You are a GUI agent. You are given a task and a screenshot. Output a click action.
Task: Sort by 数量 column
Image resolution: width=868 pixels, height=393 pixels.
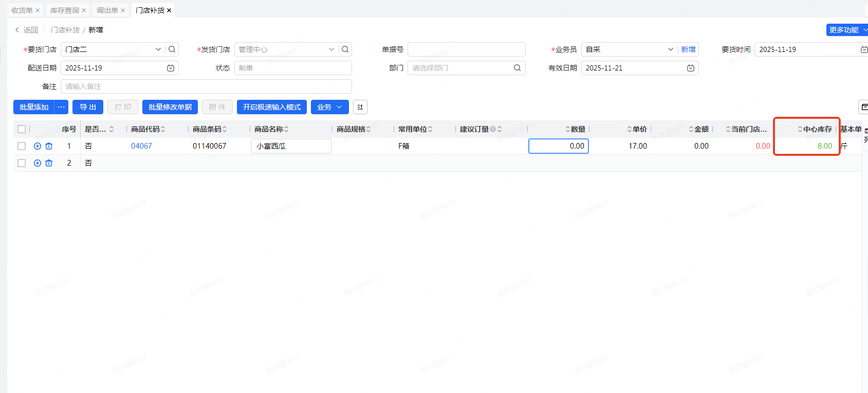[568, 129]
